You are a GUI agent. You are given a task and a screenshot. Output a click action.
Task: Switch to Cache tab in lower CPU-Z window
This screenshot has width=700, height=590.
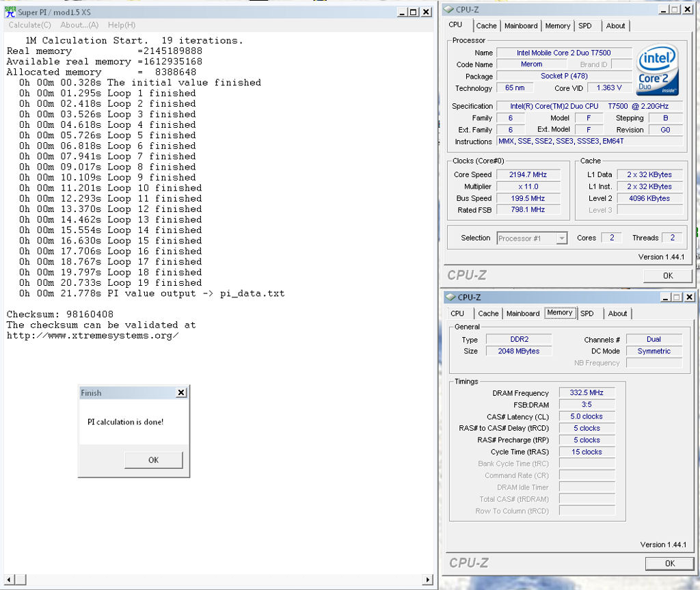click(488, 314)
